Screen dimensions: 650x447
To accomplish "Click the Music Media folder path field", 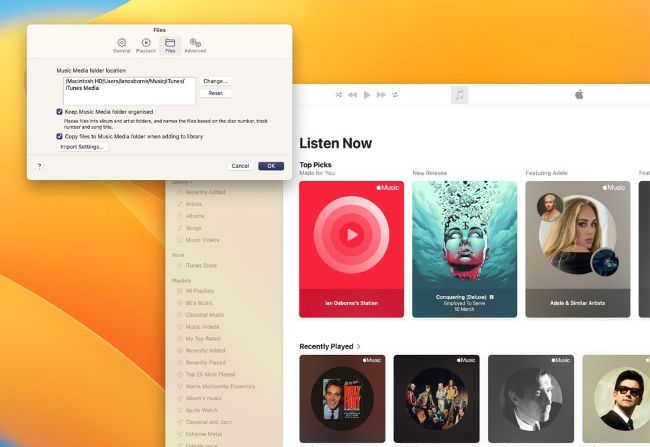I will coord(129,91).
